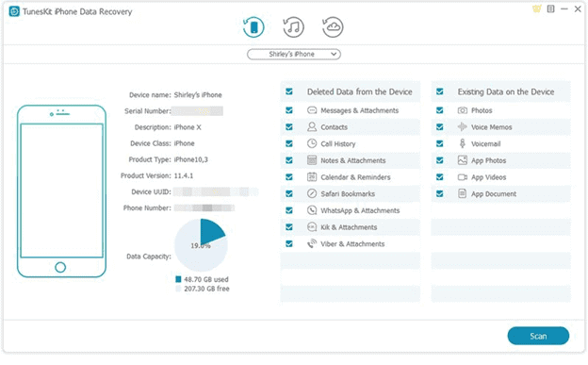The width and height of the screenshot is (588, 365).
Task: Click the 'Device Class:' iPhone value
Action: (x=184, y=143)
